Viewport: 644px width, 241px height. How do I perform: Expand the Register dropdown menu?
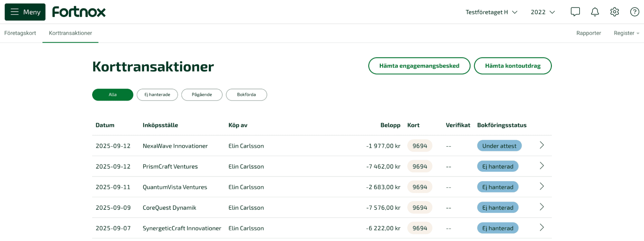(626, 33)
